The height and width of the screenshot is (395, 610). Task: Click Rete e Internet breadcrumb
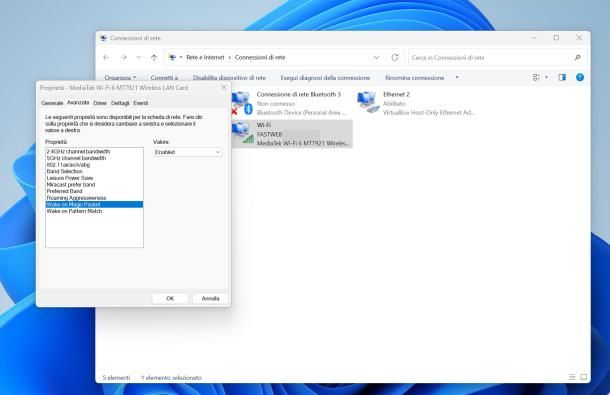(x=205, y=57)
